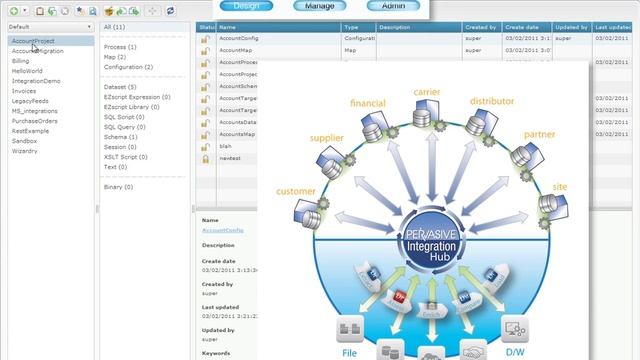This screenshot has width=640, height=360.
Task: Click the blue refresh arrows toolbar icon
Action: point(170,11)
